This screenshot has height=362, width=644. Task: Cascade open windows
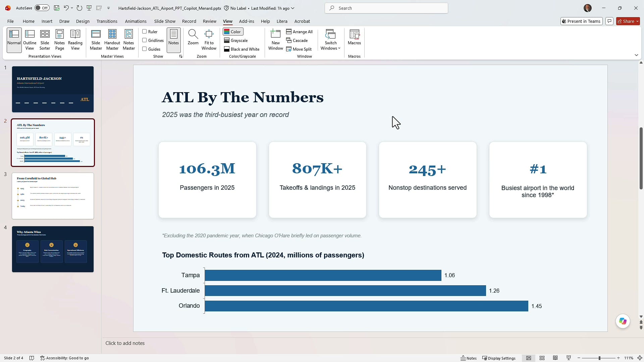coord(297,40)
